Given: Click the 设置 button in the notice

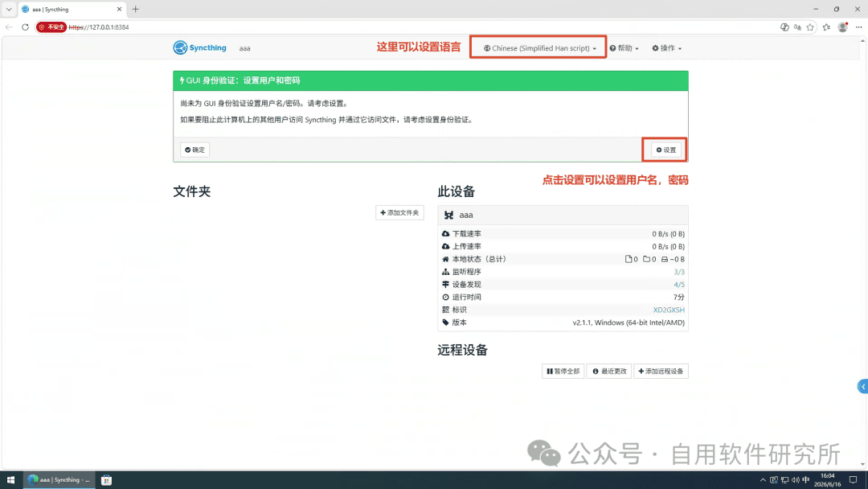Looking at the screenshot, I should point(666,150).
